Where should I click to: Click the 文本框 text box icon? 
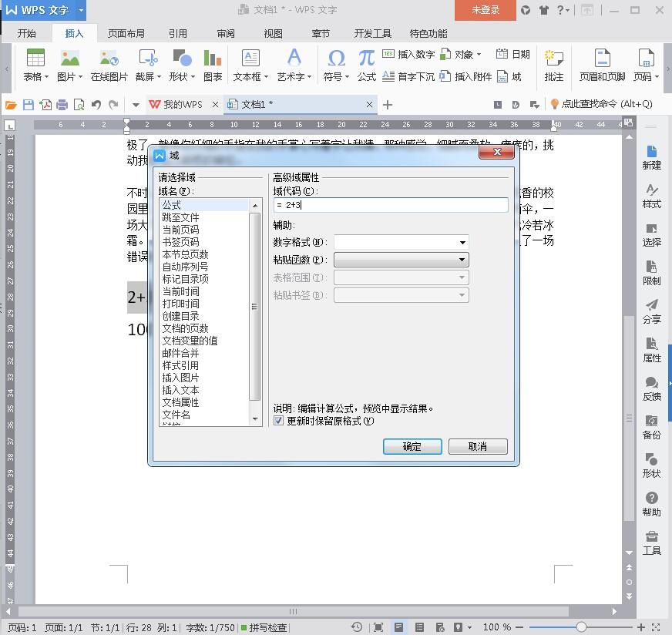pos(250,58)
